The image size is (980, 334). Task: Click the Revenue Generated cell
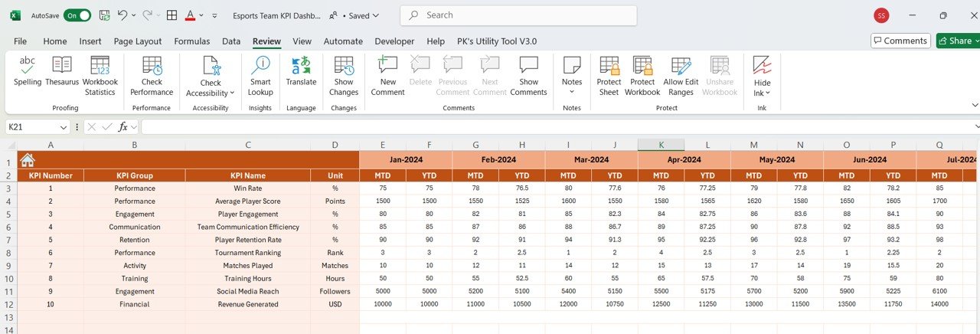(248, 304)
